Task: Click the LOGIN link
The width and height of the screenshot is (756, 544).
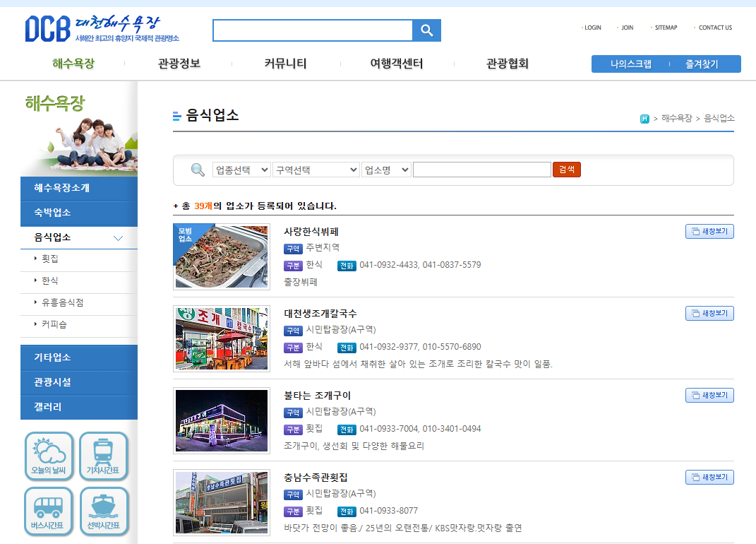Action: pos(592,28)
